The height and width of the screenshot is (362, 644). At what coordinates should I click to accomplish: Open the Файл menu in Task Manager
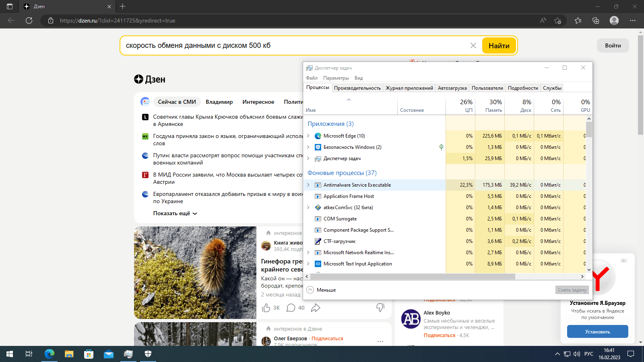click(x=312, y=78)
